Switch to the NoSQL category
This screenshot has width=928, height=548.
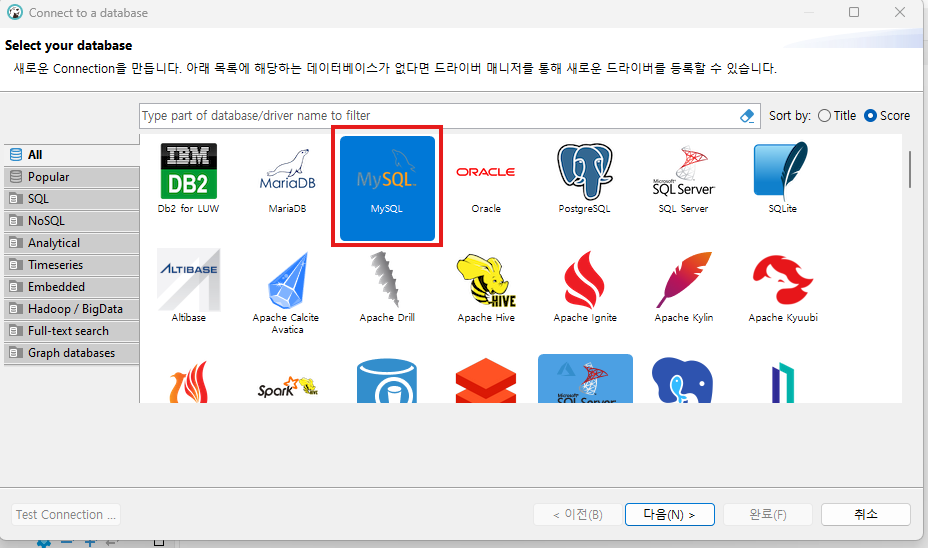(72, 221)
